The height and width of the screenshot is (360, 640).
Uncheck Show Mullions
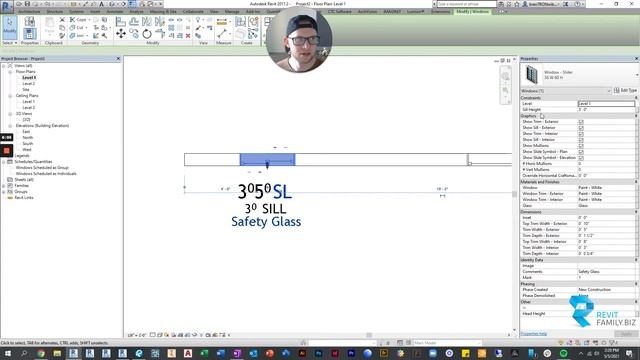[x=581, y=146]
